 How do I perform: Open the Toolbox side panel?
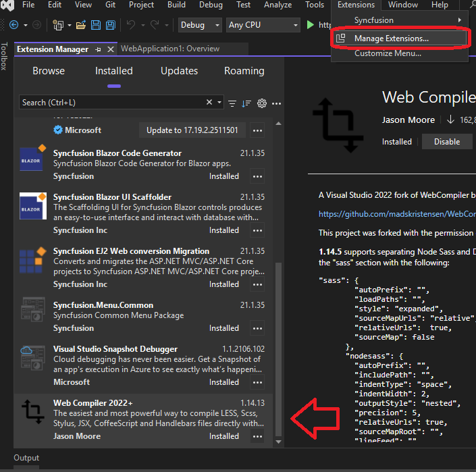pos(4,57)
